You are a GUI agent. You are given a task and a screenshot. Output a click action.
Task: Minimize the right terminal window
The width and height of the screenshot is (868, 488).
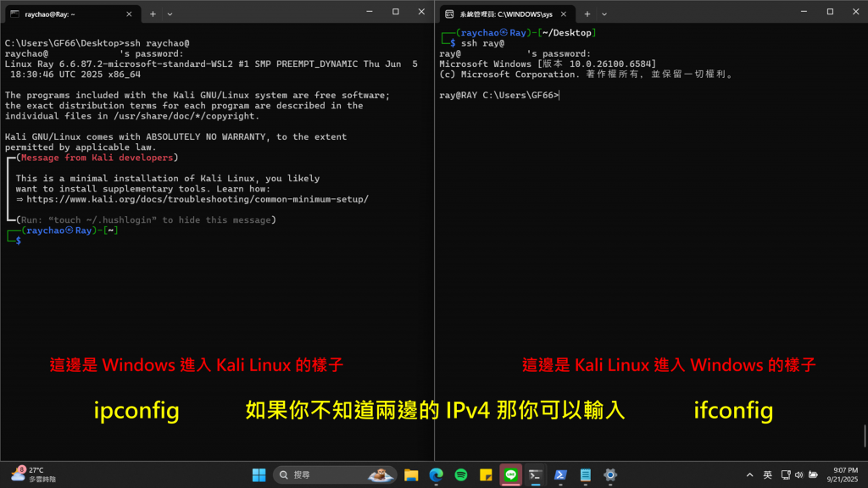[x=804, y=12]
